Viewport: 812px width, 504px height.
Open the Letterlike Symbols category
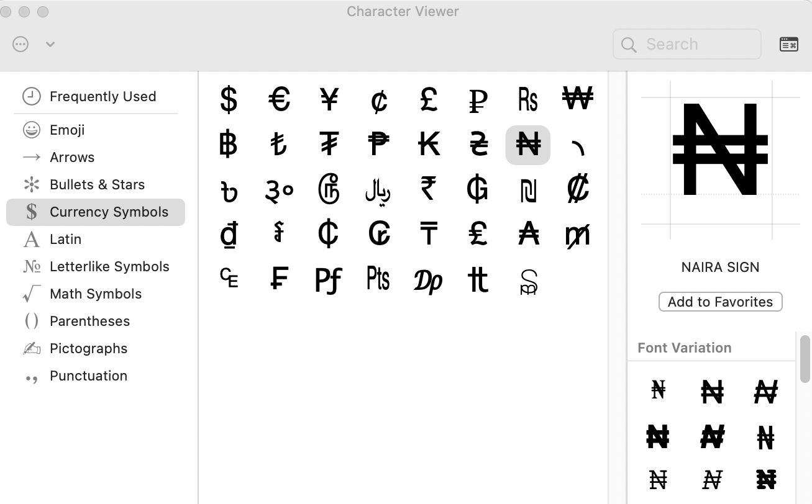[x=109, y=266]
